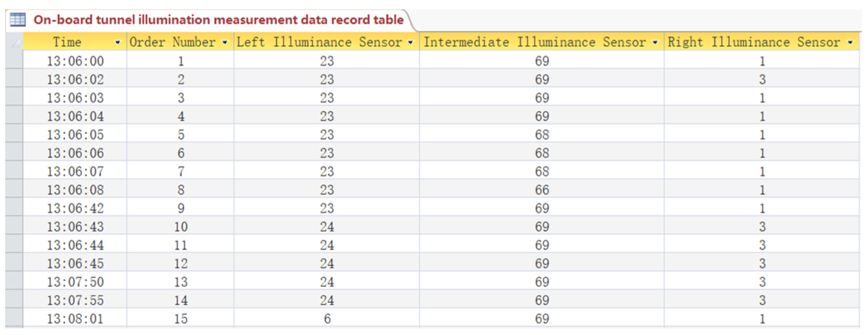
Task: Click the time cell 13:08:01
Action: 75,319
